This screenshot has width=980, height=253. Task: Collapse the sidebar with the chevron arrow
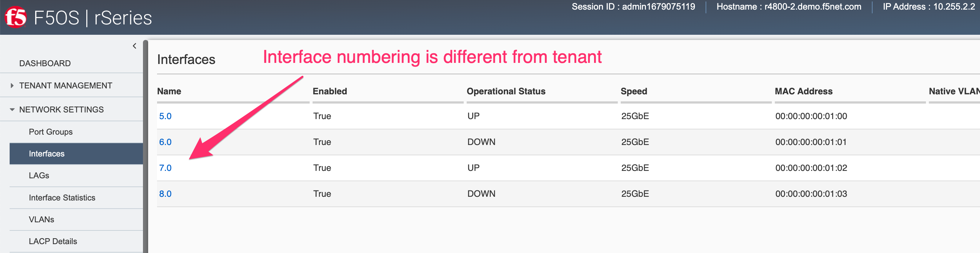(134, 46)
